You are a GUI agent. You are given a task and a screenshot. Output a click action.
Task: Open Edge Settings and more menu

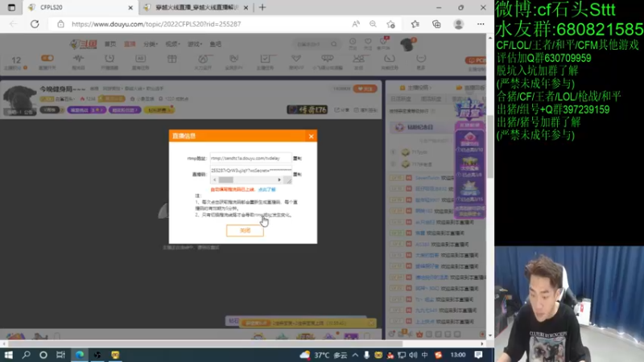[481, 24]
